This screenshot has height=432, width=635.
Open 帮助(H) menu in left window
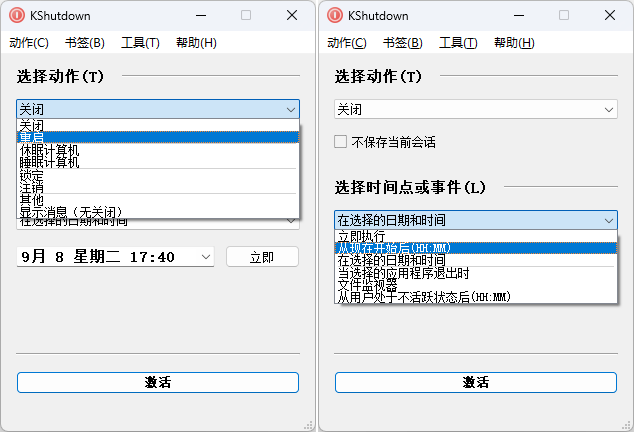pos(196,43)
